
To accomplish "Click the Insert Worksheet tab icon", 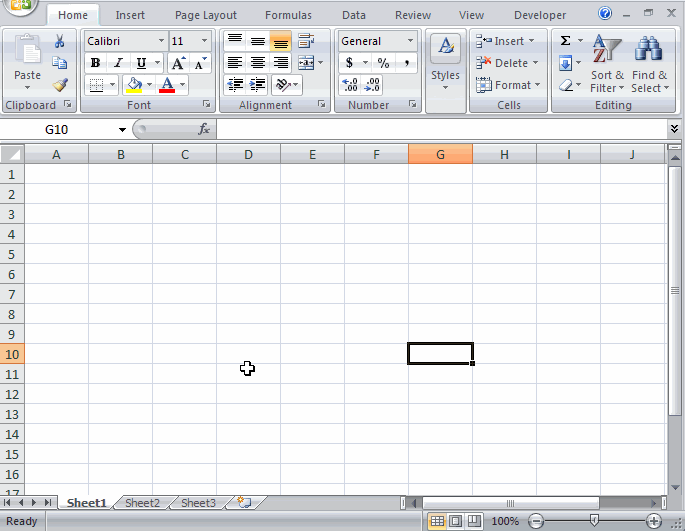I will point(245,502).
